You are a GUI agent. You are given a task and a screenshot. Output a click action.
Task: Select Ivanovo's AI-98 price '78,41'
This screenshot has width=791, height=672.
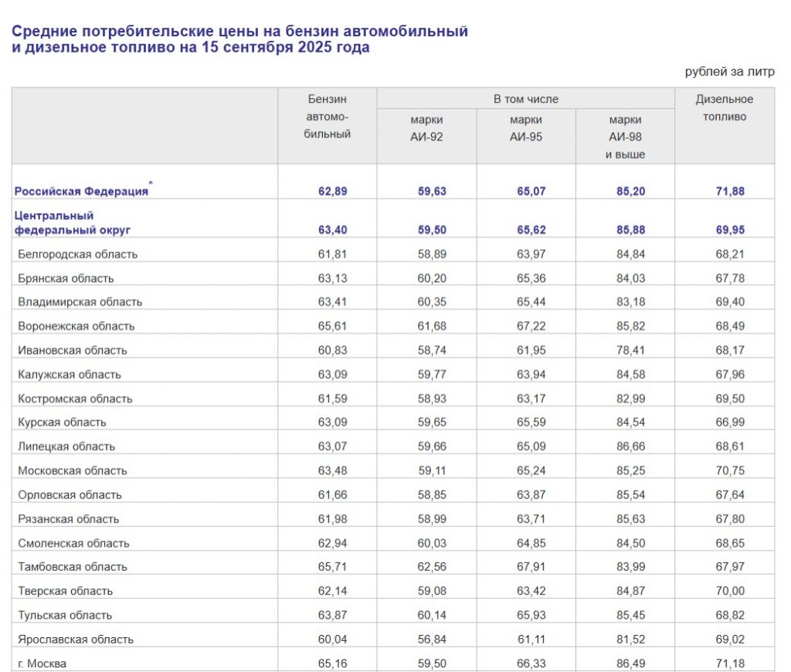[x=630, y=350]
